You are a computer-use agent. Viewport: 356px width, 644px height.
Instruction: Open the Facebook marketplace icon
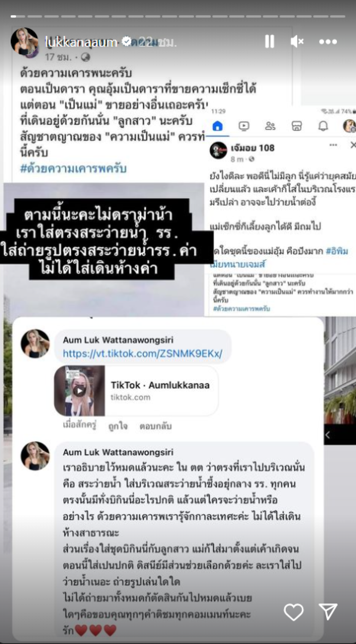[297, 126]
